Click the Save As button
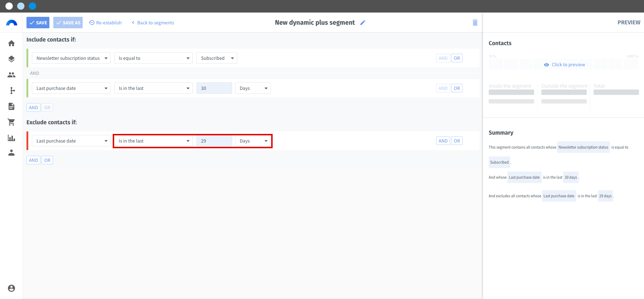 point(68,23)
